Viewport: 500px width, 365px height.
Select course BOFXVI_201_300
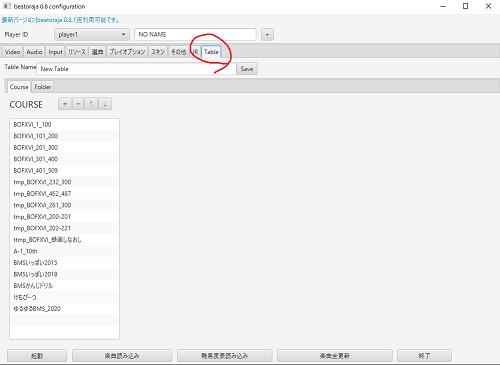click(64, 147)
